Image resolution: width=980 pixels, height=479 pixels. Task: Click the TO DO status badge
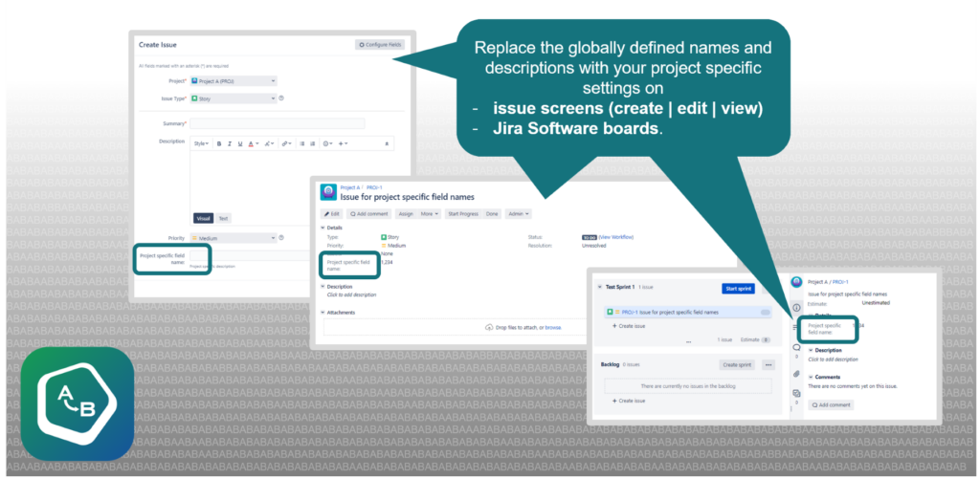point(589,237)
